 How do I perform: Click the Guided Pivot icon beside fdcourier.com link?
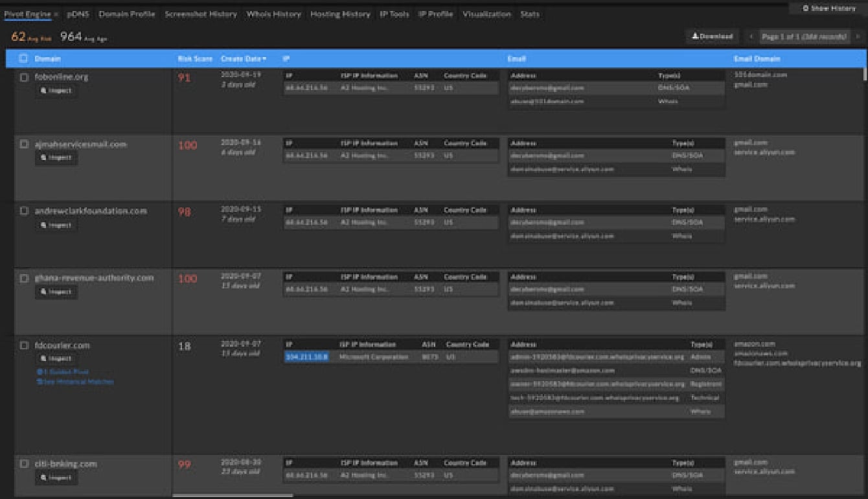click(40, 371)
